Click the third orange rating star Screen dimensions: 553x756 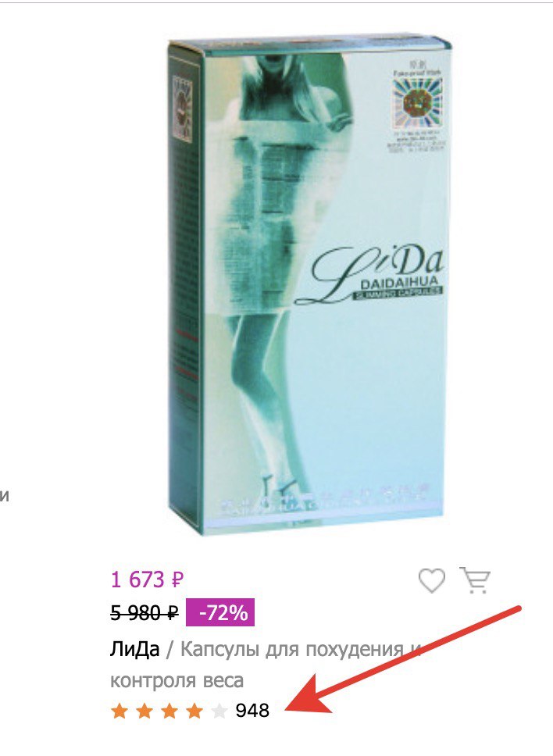click(x=169, y=711)
